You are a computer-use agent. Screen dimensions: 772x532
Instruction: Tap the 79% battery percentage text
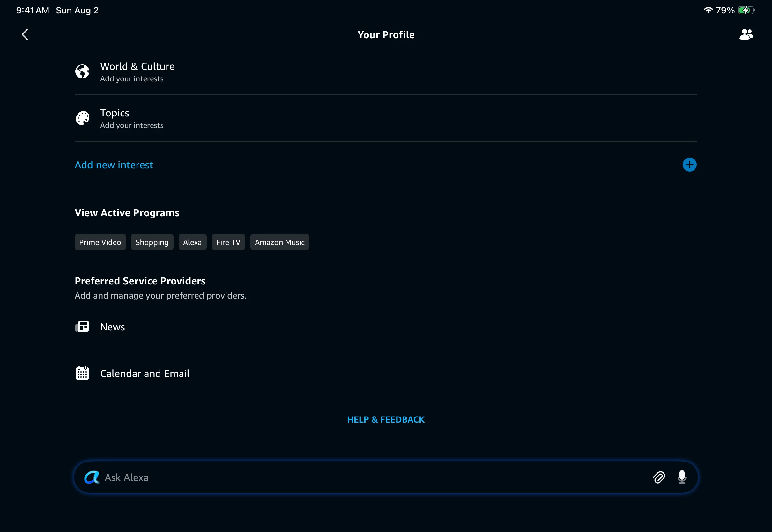click(x=725, y=10)
